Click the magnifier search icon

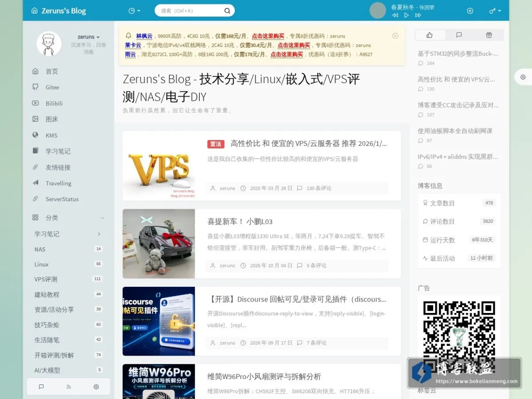pyautogui.click(x=227, y=11)
